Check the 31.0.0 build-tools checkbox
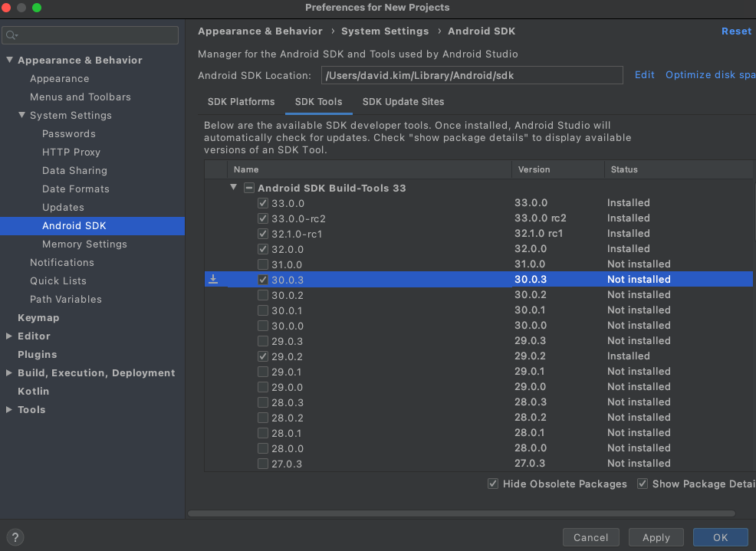Image resolution: width=756 pixels, height=551 pixels. click(x=263, y=264)
